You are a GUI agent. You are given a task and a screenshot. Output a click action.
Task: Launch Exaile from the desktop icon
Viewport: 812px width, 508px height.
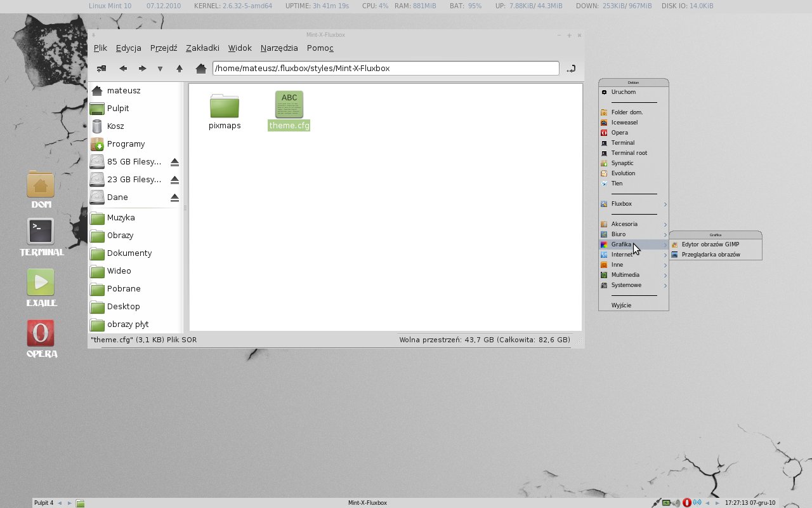pyautogui.click(x=41, y=281)
